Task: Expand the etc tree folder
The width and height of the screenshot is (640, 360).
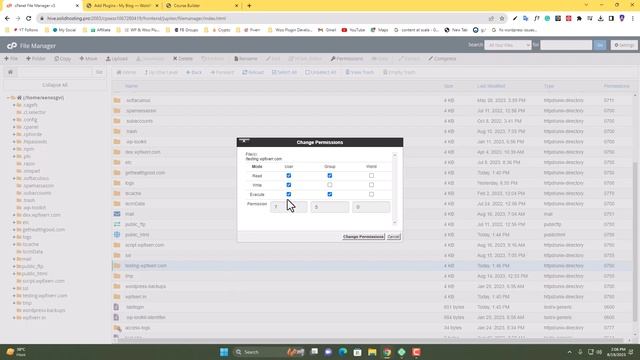Action: coord(14,222)
